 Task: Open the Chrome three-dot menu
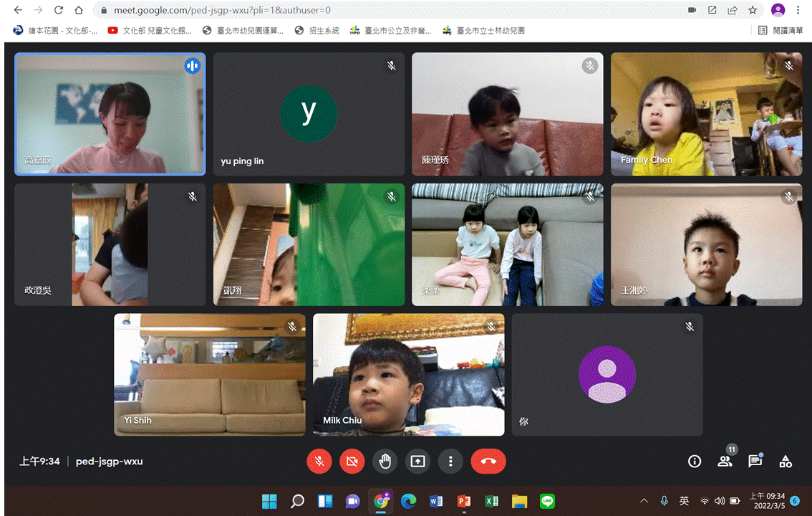(x=798, y=11)
